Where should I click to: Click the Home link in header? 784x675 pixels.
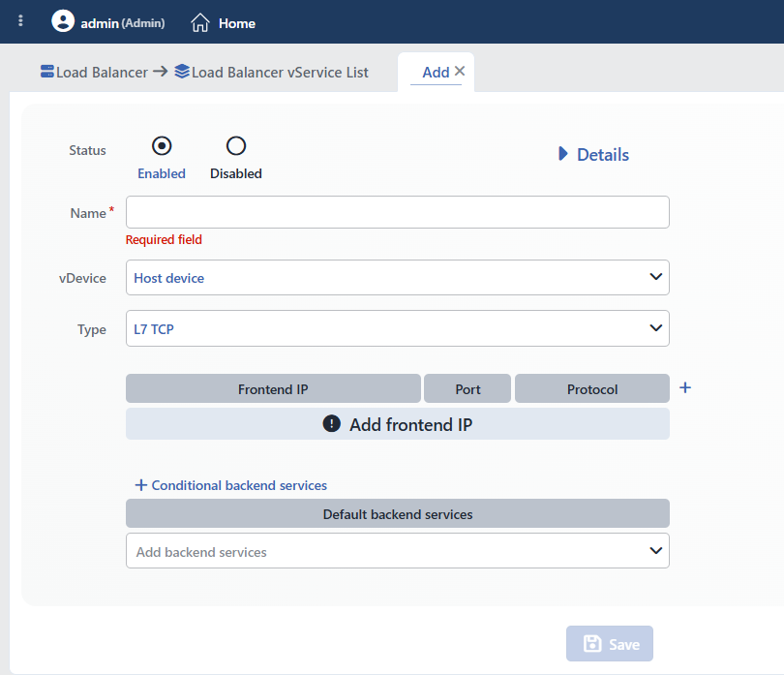click(237, 23)
